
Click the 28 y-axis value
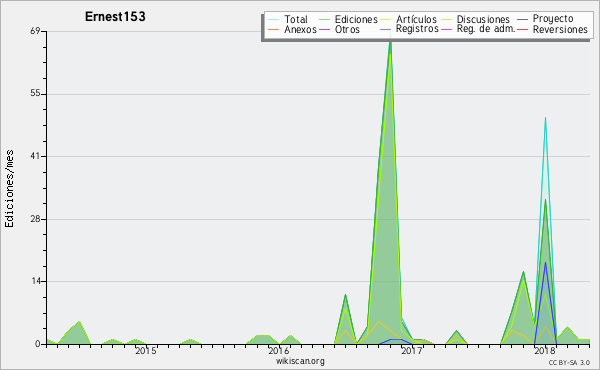35,219
